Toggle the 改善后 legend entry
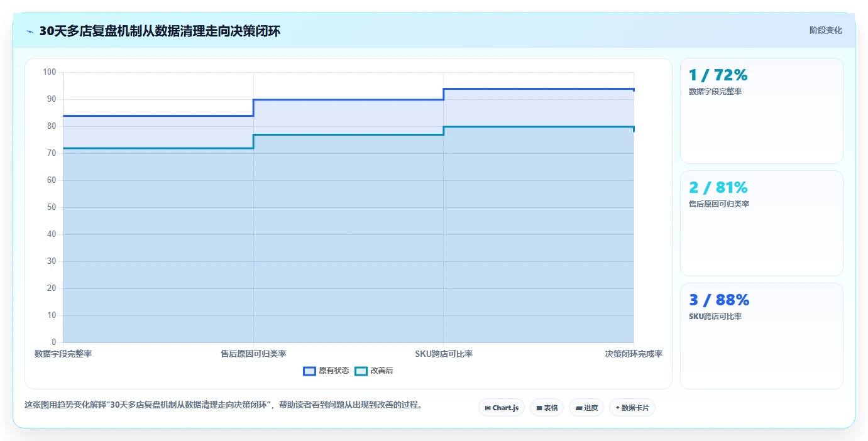This screenshot has height=441, width=868. click(x=374, y=371)
